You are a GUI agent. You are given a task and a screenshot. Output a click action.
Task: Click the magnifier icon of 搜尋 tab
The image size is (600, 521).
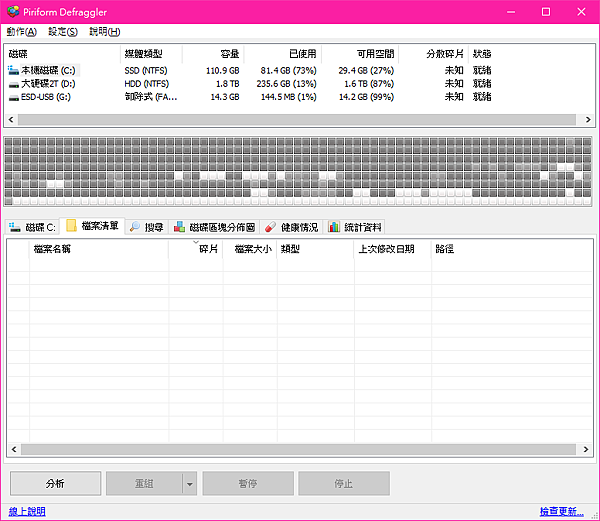[135, 227]
